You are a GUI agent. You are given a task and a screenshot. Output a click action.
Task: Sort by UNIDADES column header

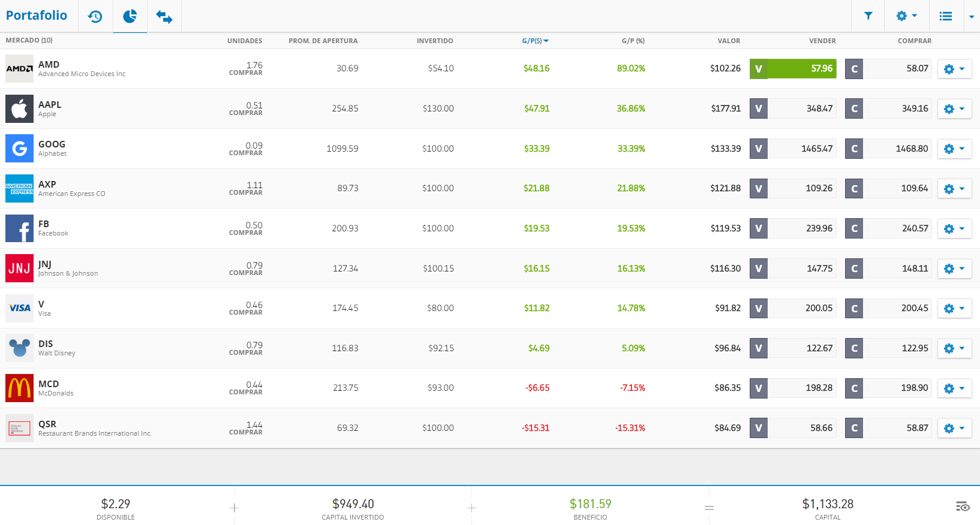(245, 41)
